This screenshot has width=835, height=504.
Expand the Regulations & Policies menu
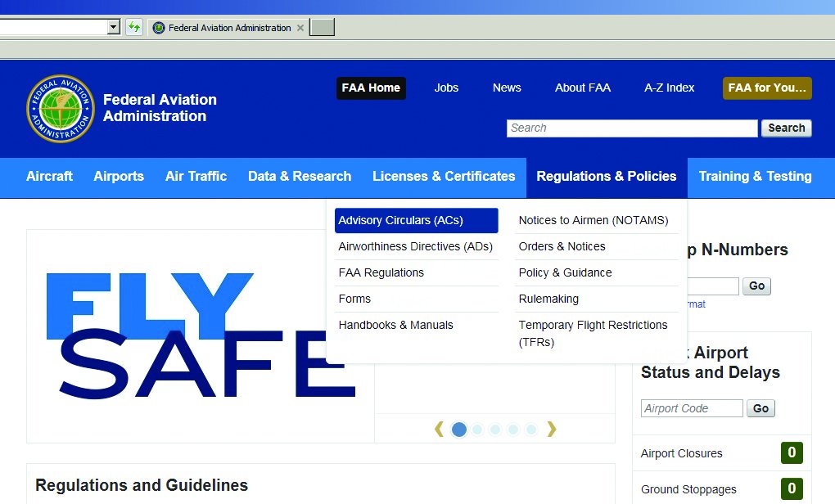(607, 177)
